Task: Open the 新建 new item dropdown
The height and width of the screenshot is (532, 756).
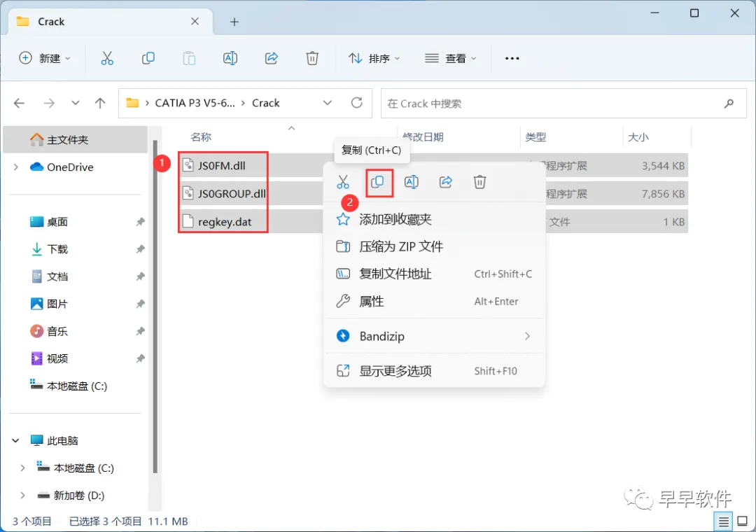Action: [x=45, y=58]
